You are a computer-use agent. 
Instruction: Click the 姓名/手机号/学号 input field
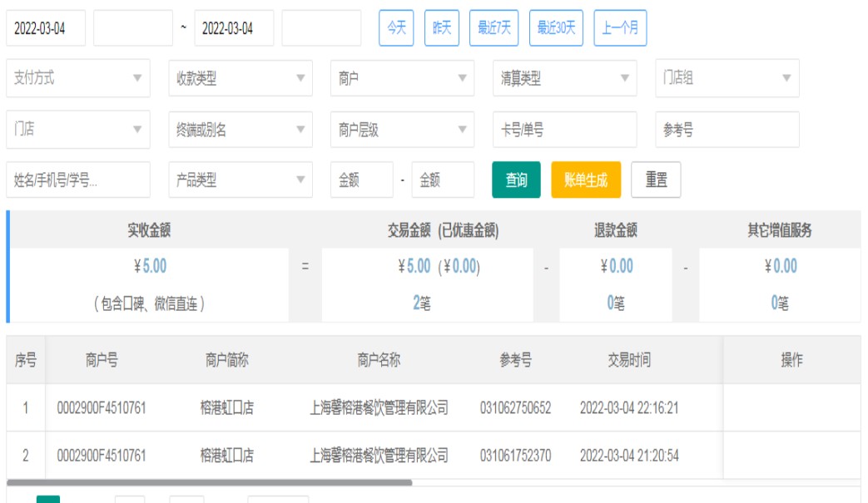tap(78, 180)
